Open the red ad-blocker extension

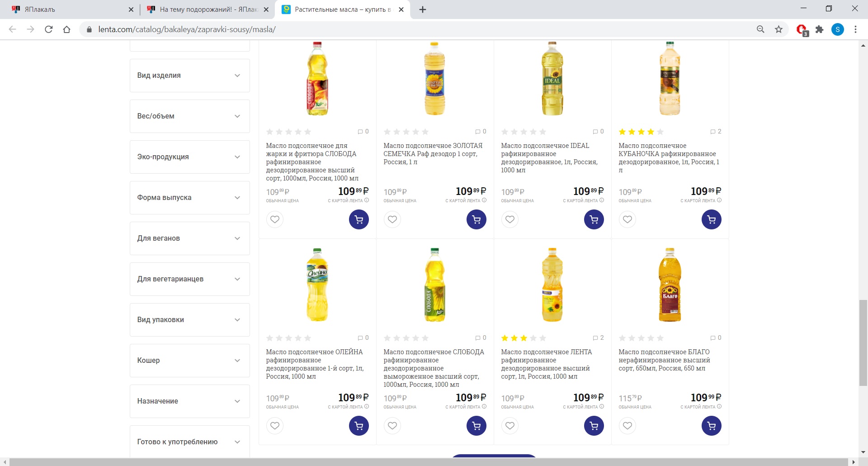[802, 30]
